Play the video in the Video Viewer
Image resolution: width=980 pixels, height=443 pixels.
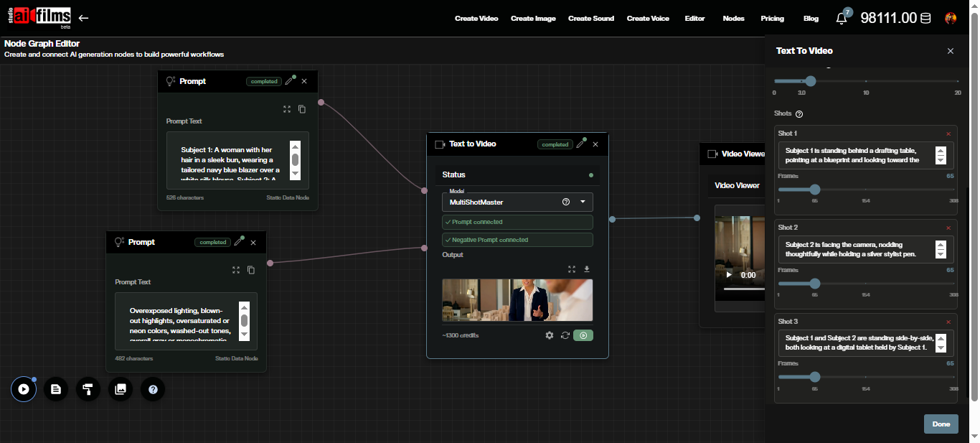728,274
